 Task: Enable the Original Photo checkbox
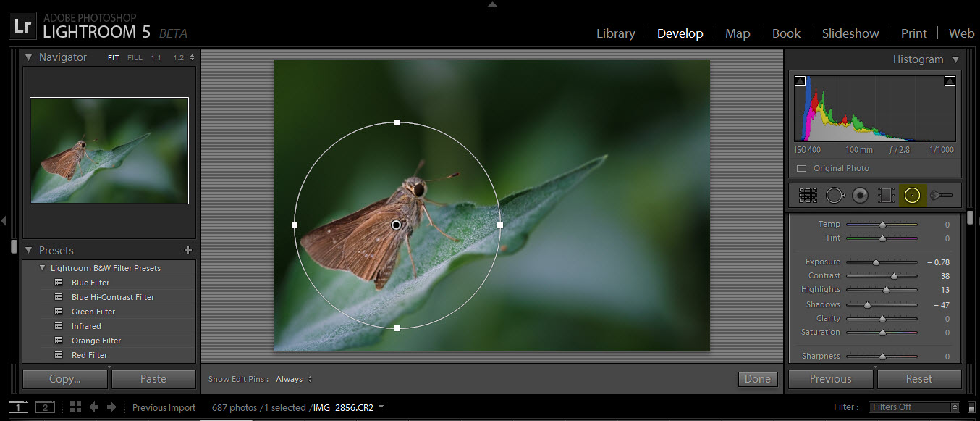pos(801,168)
